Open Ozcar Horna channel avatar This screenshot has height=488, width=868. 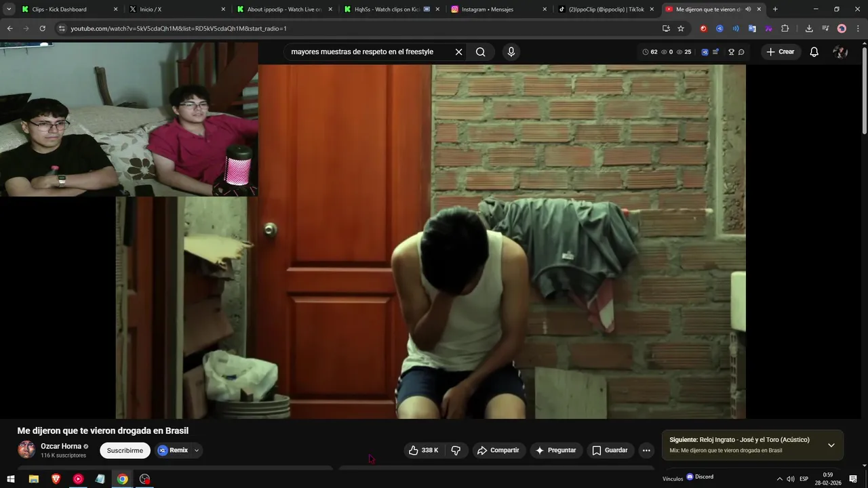(x=26, y=450)
